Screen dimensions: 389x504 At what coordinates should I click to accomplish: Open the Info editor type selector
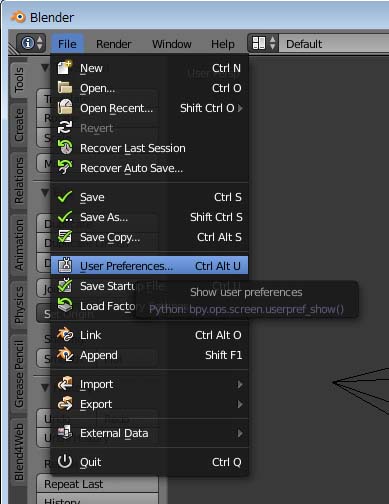[31, 43]
